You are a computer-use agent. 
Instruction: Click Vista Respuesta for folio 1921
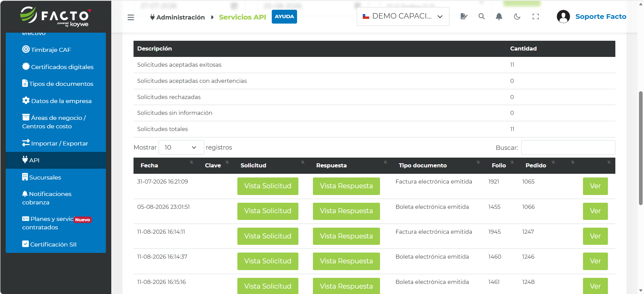coord(346,186)
